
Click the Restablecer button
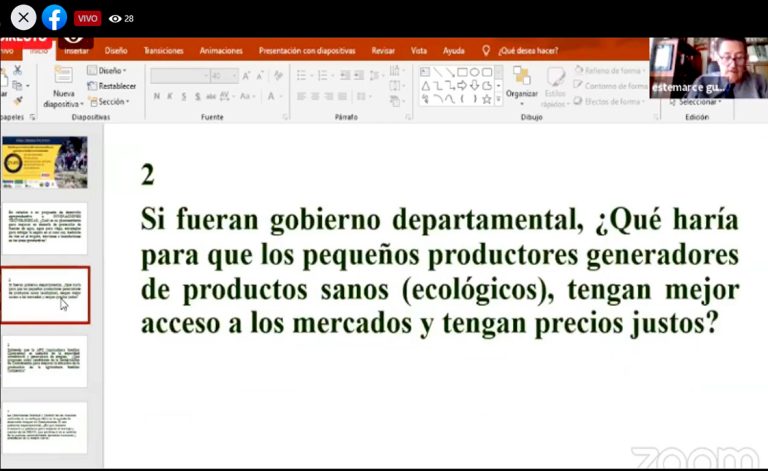[x=112, y=86]
